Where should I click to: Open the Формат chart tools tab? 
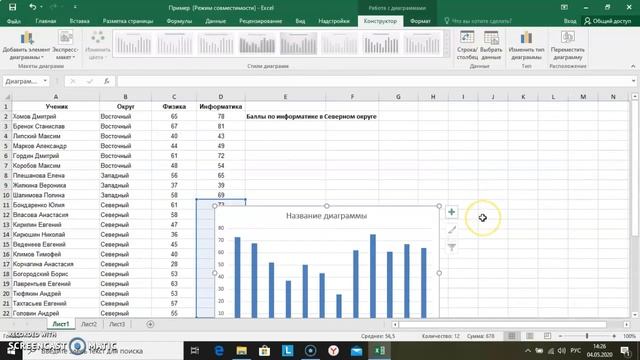click(x=420, y=21)
